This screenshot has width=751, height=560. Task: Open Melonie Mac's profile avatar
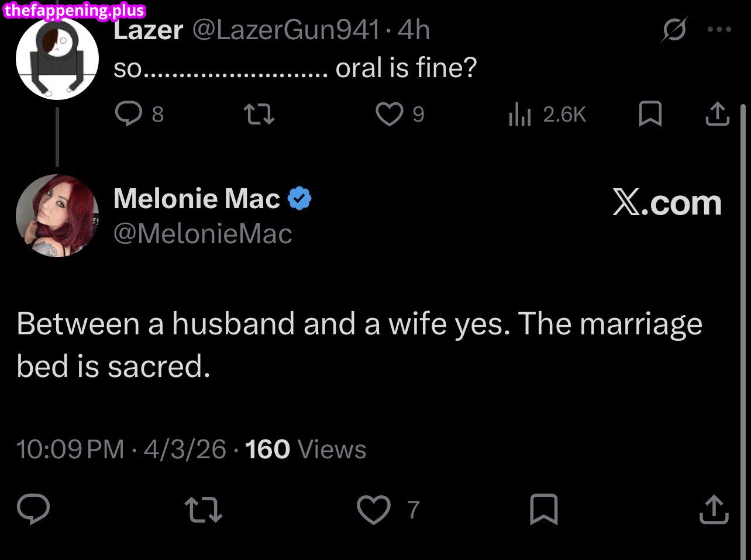57,216
